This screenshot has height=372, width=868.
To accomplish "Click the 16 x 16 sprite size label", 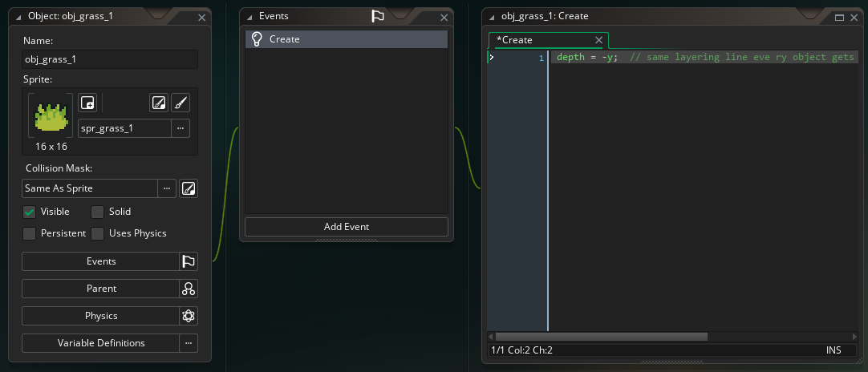I will point(51,146).
